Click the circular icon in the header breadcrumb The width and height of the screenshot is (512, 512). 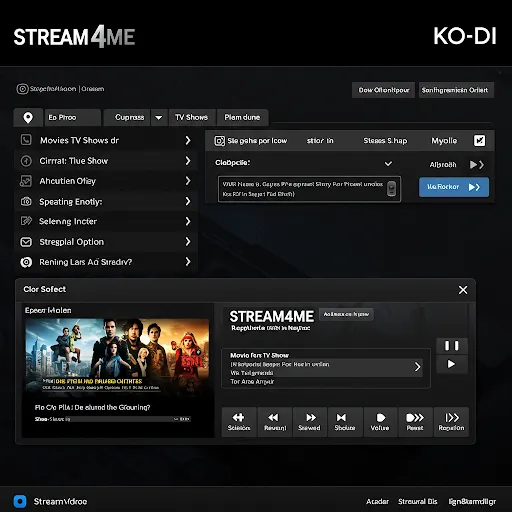coord(22,89)
